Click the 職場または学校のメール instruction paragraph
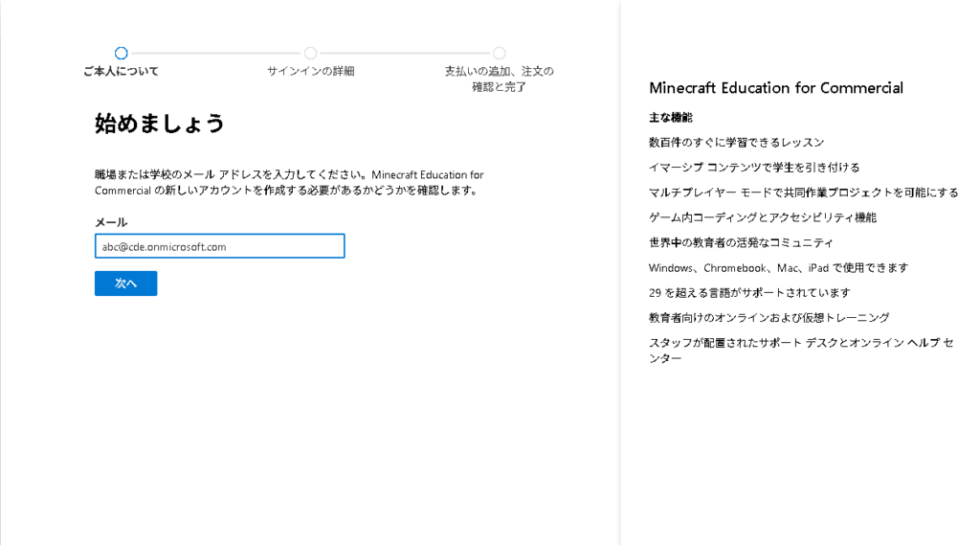This screenshot has width=980, height=545. 289,183
